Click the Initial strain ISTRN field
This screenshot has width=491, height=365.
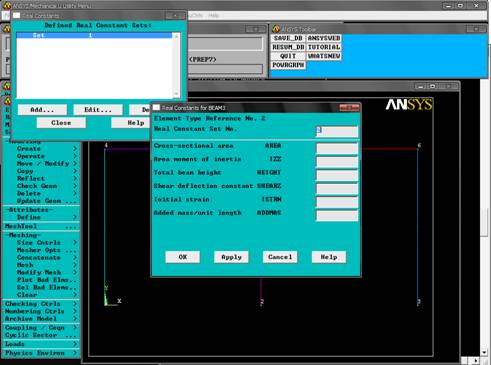(x=337, y=202)
